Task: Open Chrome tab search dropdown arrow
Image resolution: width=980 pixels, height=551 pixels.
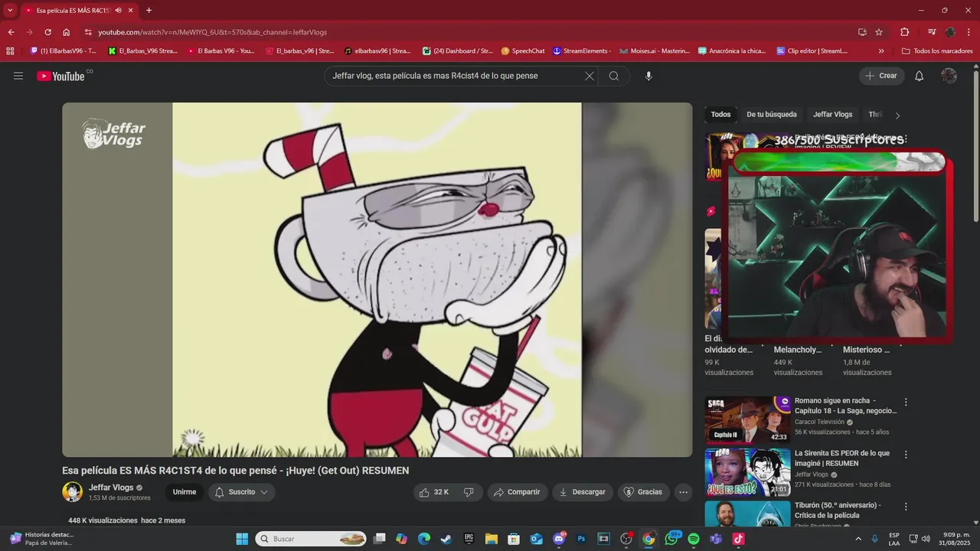Action: 10,10
